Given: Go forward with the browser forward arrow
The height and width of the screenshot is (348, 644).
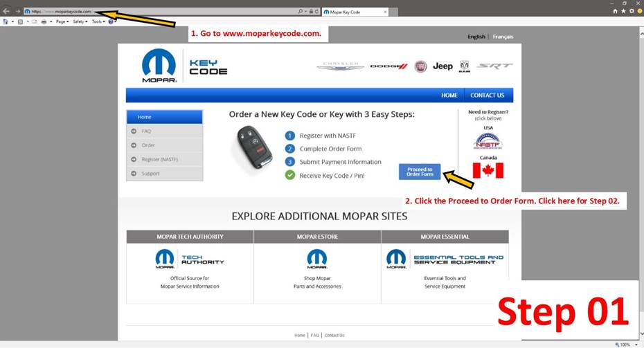Looking at the screenshot, I should tap(18, 12).
